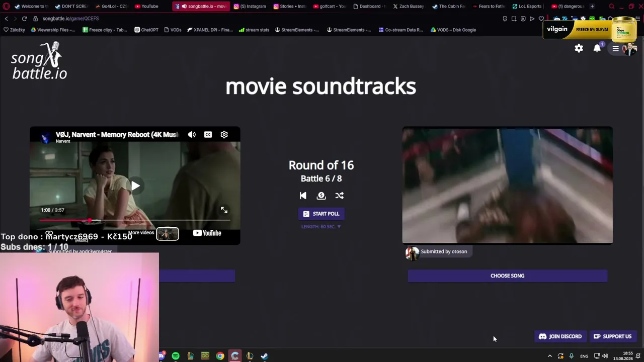Open the taskbar clock and calendar
Image resolution: width=644 pixels, height=362 pixels.
coord(623,356)
